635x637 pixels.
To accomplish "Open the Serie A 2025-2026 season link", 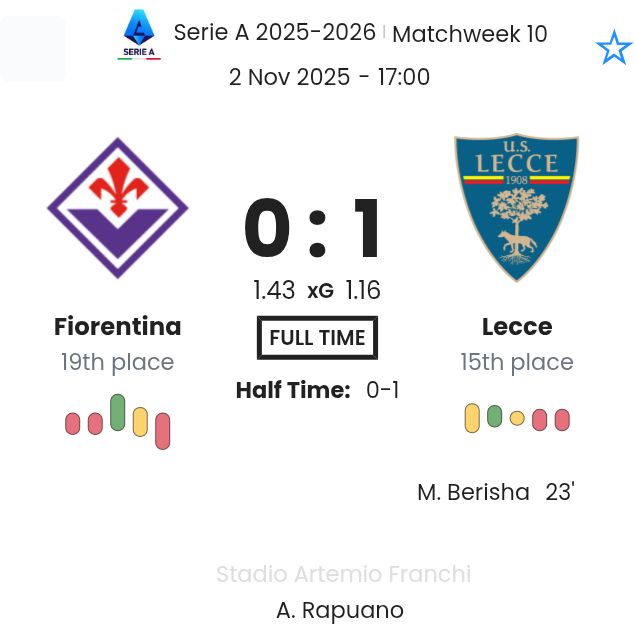I will coord(275,32).
